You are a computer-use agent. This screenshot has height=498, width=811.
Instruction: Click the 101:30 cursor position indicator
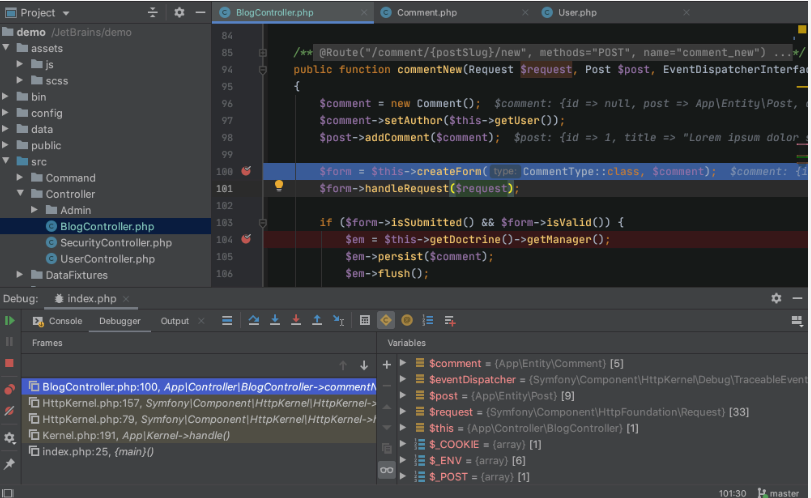pyautogui.click(x=732, y=493)
